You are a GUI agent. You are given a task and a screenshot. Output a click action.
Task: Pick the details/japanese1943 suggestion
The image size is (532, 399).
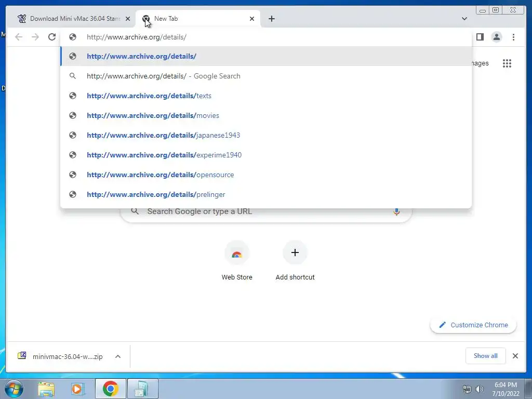coord(267,135)
